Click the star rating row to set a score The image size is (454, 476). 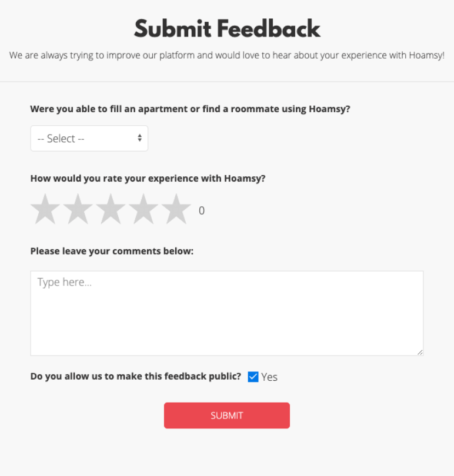[111, 208]
